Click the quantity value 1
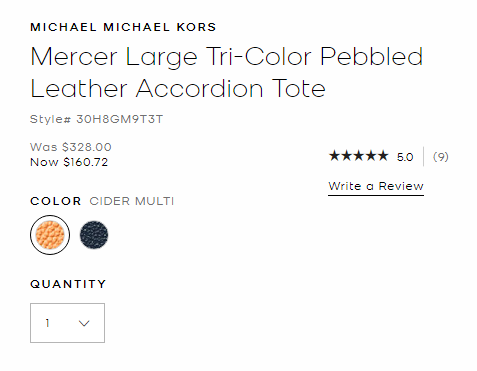Viewport: 477px width, 371px height. point(48,323)
